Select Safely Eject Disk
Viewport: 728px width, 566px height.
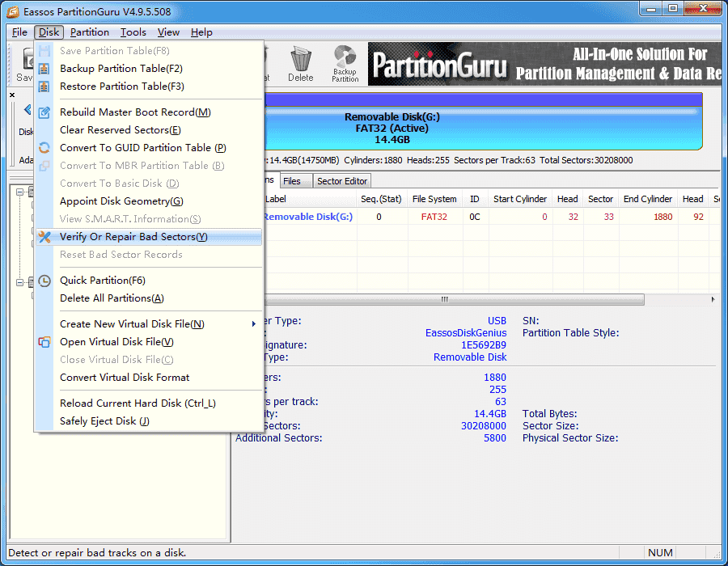[x=149, y=421]
